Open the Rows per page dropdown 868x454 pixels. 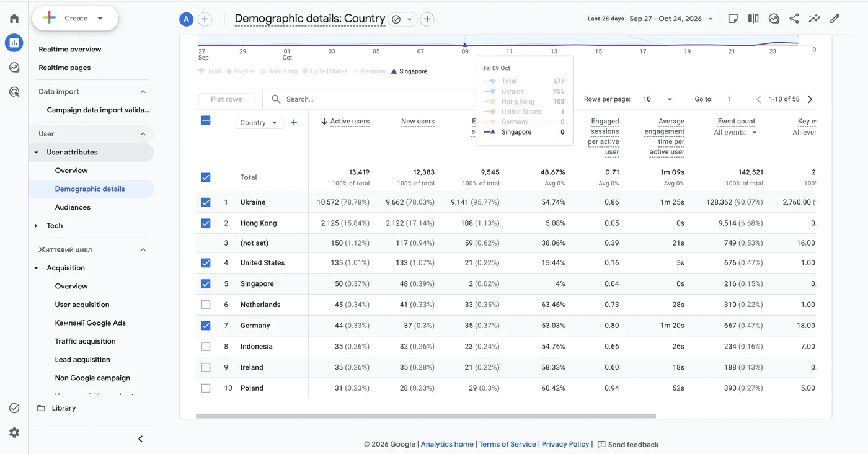coord(658,99)
